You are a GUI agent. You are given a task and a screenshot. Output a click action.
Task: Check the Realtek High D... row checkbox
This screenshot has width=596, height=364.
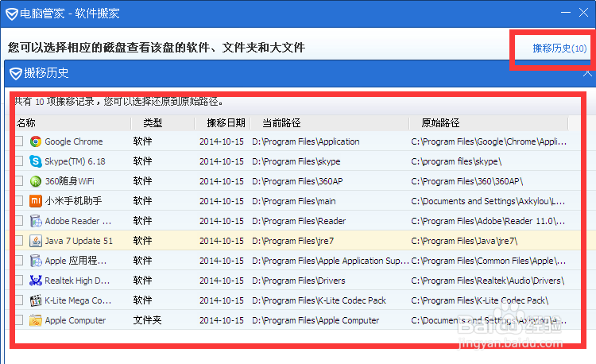pyautogui.click(x=18, y=281)
